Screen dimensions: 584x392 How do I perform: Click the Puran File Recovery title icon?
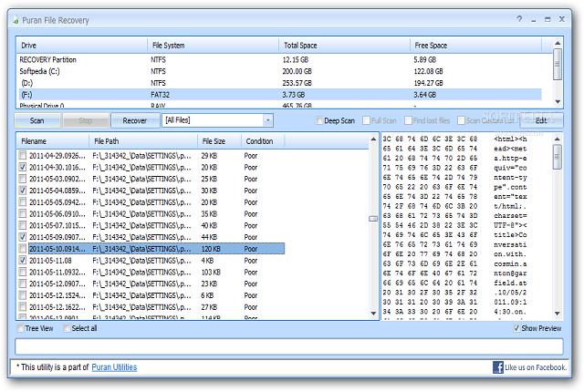click(11, 18)
